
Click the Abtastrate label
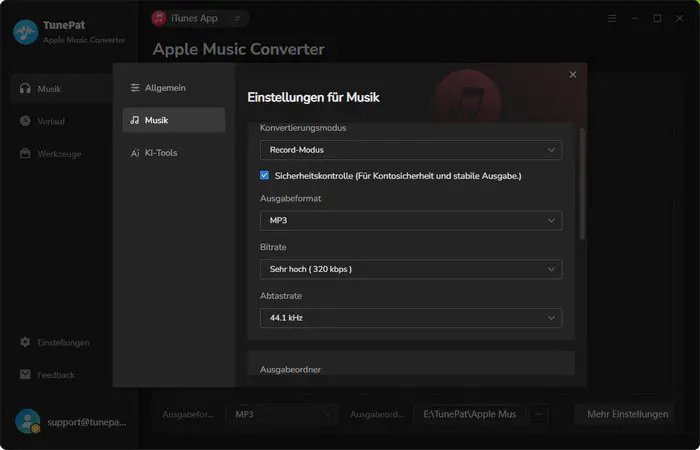pyautogui.click(x=281, y=296)
